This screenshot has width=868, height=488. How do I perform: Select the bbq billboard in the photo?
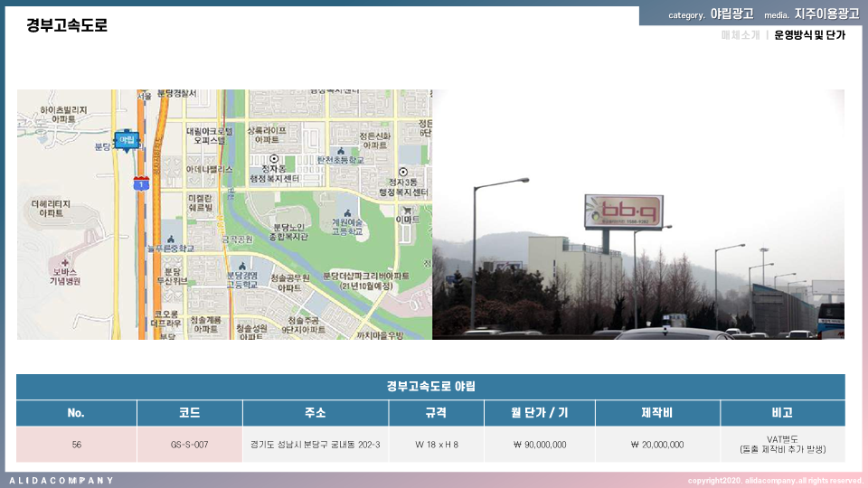click(624, 212)
